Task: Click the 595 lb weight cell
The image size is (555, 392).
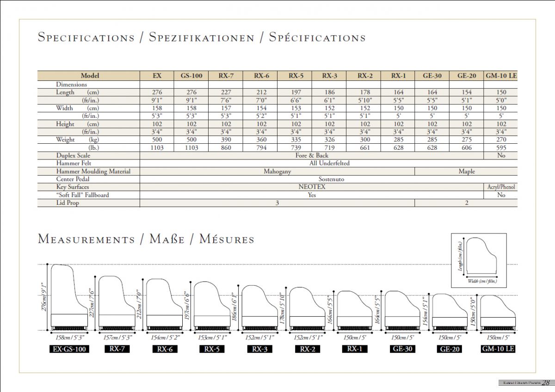Action: [x=501, y=147]
